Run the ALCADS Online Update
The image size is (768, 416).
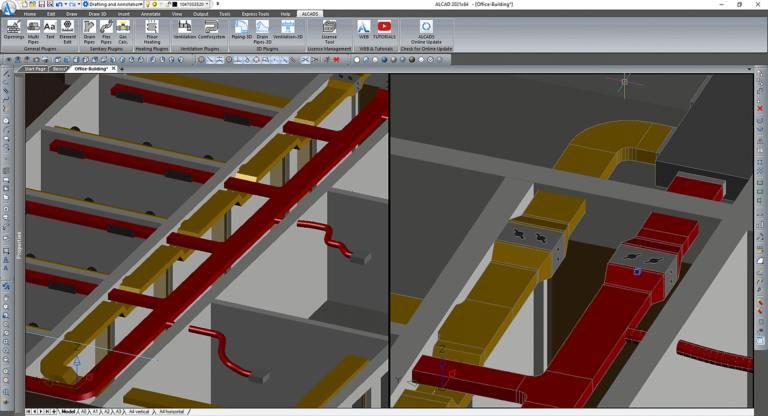(426, 31)
